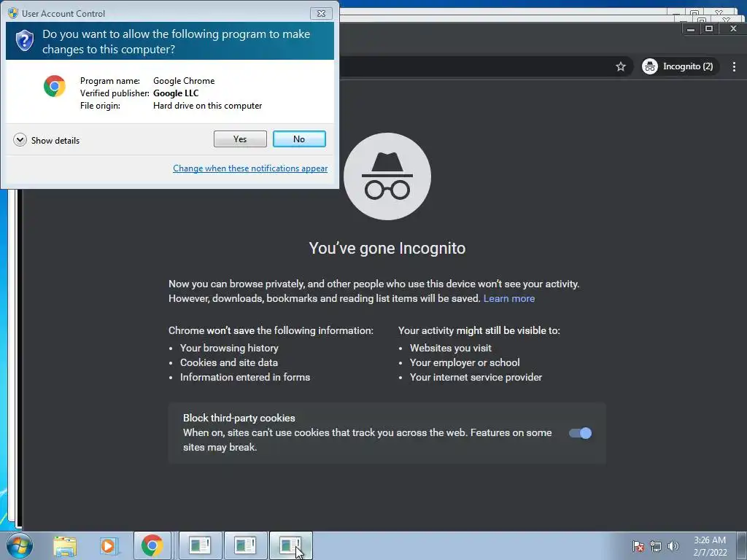
Task: Click the You've gone Incognito heading
Action: (387, 248)
